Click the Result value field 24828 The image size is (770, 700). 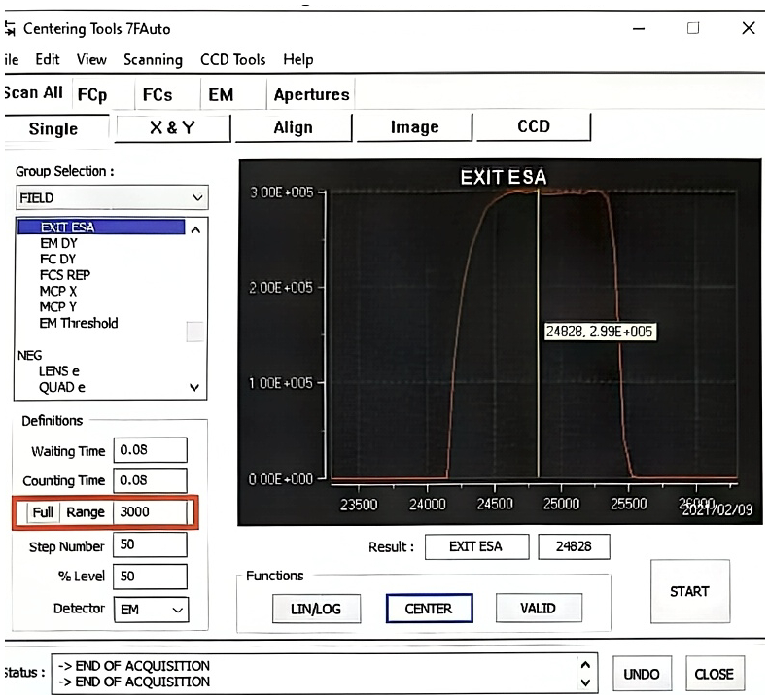coord(574,546)
